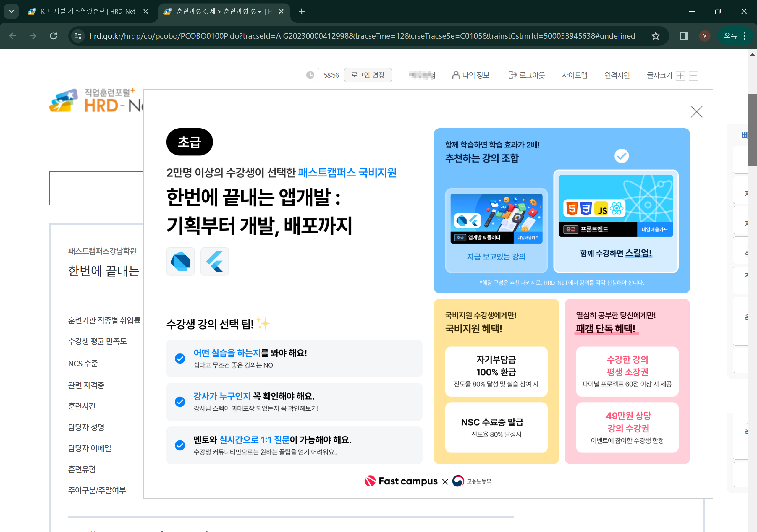Click 함께 수강하면 스킬업! text

tap(616, 253)
